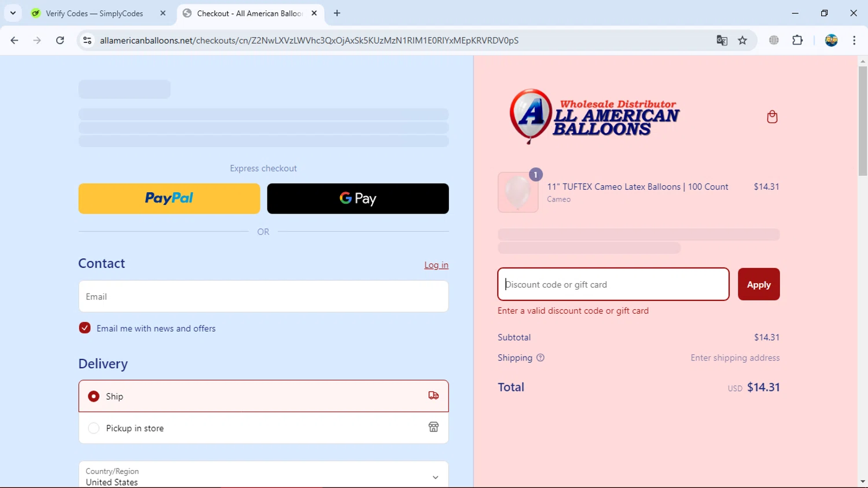
Task: Click the Total amount $14.31
Action: tap(763, 387)
